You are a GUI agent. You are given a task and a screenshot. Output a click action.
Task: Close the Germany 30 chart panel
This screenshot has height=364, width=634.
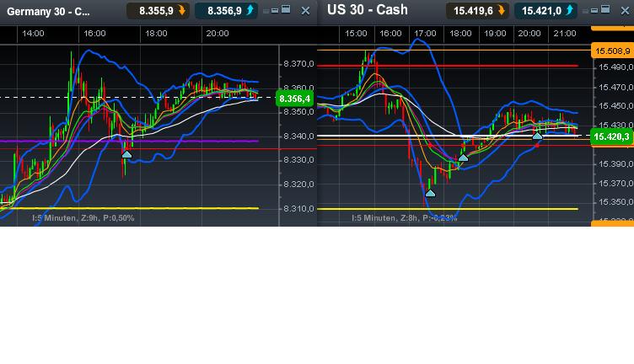click(x=306, y=11)
